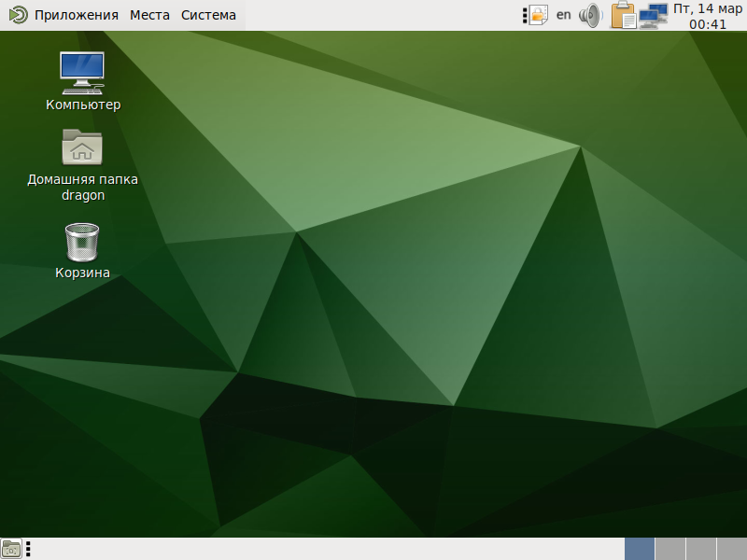
Task: Open the volume speaker control
Action: (591, 15)
